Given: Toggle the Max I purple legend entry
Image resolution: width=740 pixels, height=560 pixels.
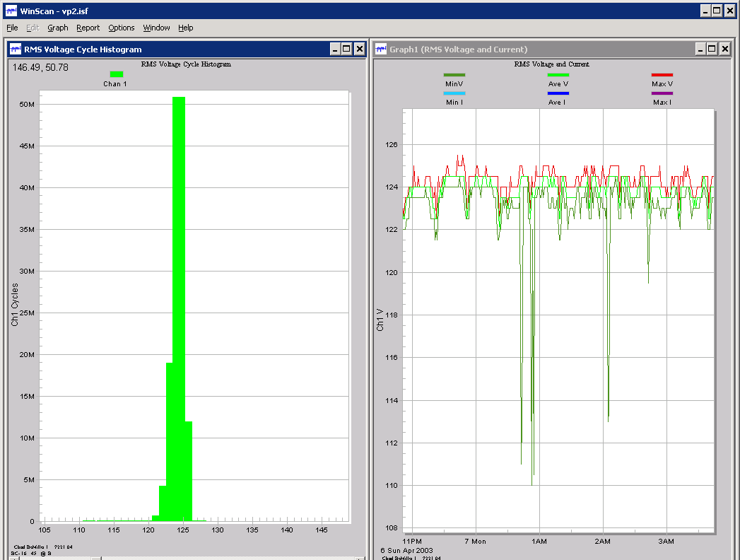Looking at the screenshot, I should coord(662,93).
